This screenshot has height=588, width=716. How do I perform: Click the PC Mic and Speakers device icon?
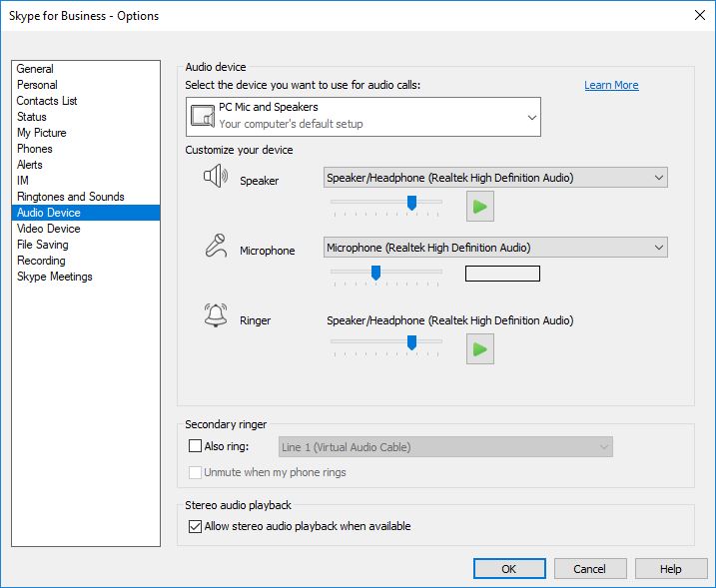tap(203, 116)
